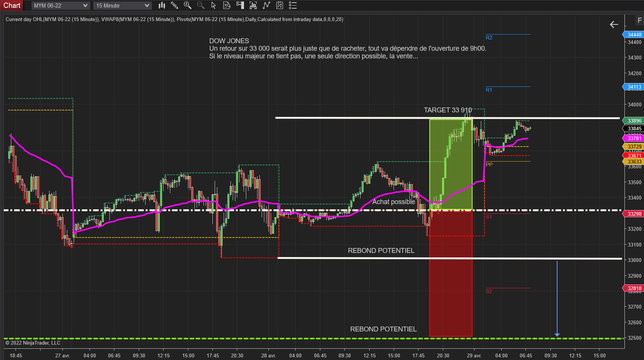Viewport: 644px width, 360px height.
Task: Click the orange 33729 price marker
Action: 633,146
